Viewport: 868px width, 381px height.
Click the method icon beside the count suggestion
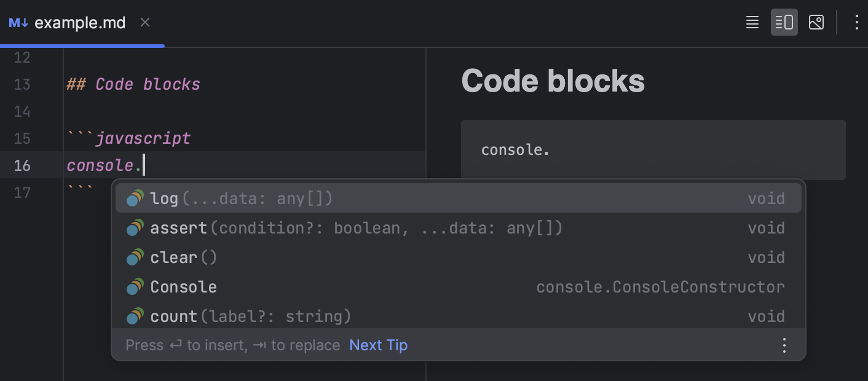[135, 316]
